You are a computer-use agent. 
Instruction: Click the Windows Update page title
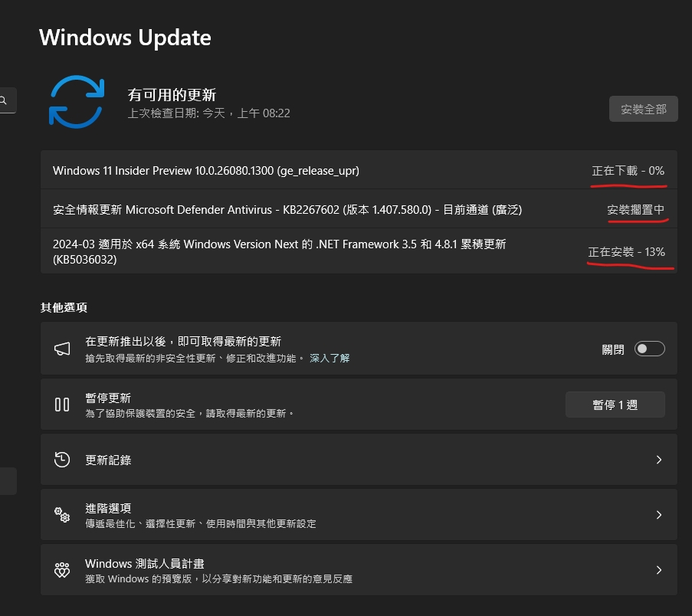pyautogui.click(x=125, y=38)
